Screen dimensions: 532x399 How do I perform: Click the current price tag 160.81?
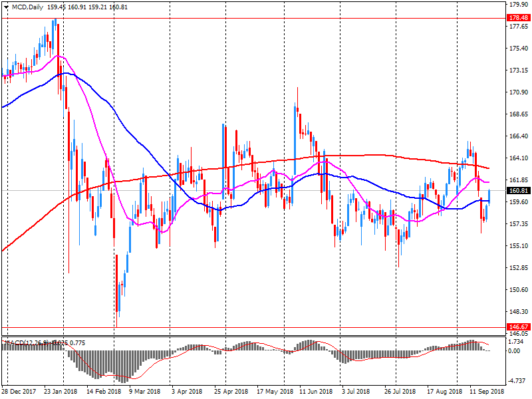(517, 191)
